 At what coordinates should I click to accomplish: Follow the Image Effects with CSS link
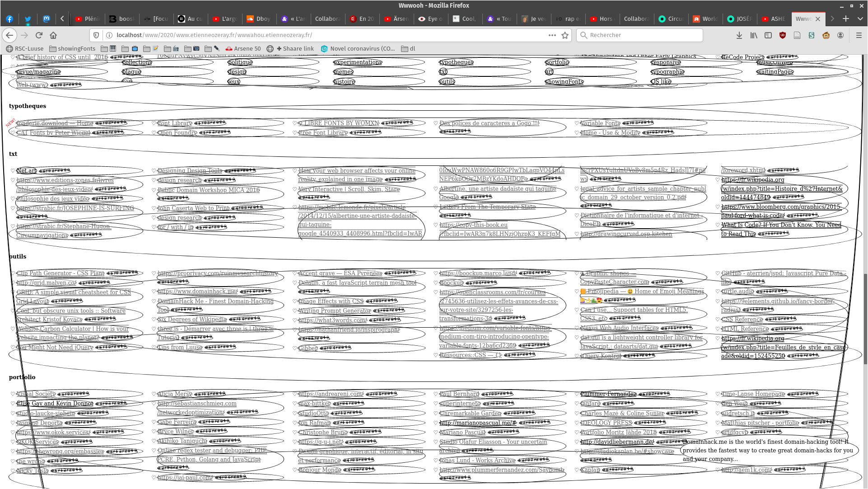[x=331, y=301]
